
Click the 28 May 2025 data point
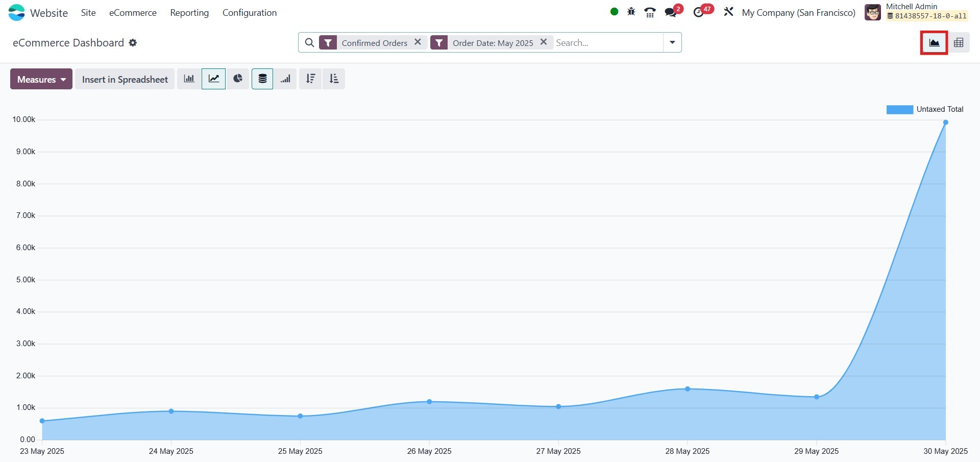click(x=688, y=389)
